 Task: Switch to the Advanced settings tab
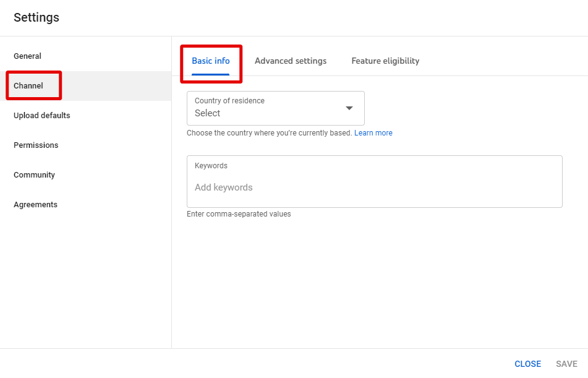291,61
